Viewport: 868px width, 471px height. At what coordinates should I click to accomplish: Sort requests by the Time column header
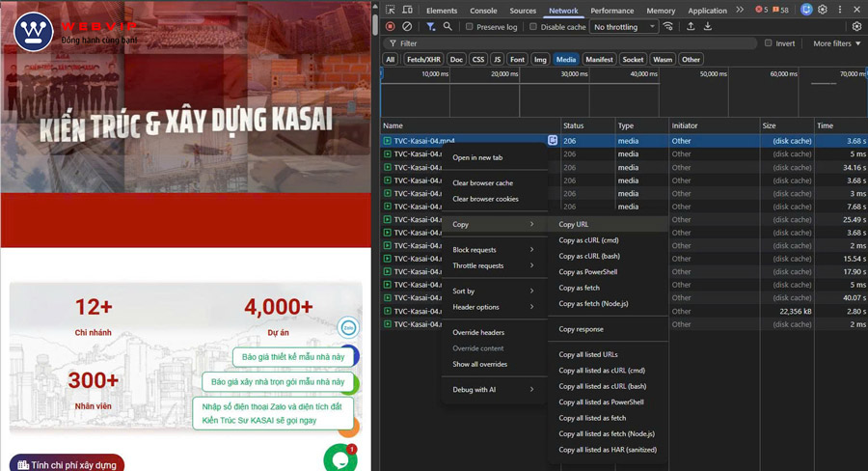(x=840, y=125)
